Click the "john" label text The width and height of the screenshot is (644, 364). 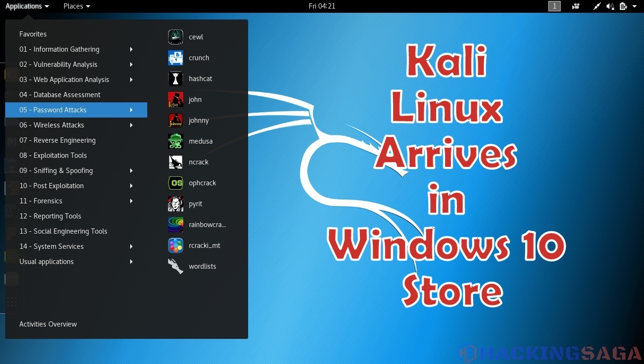tap(195, 100)
